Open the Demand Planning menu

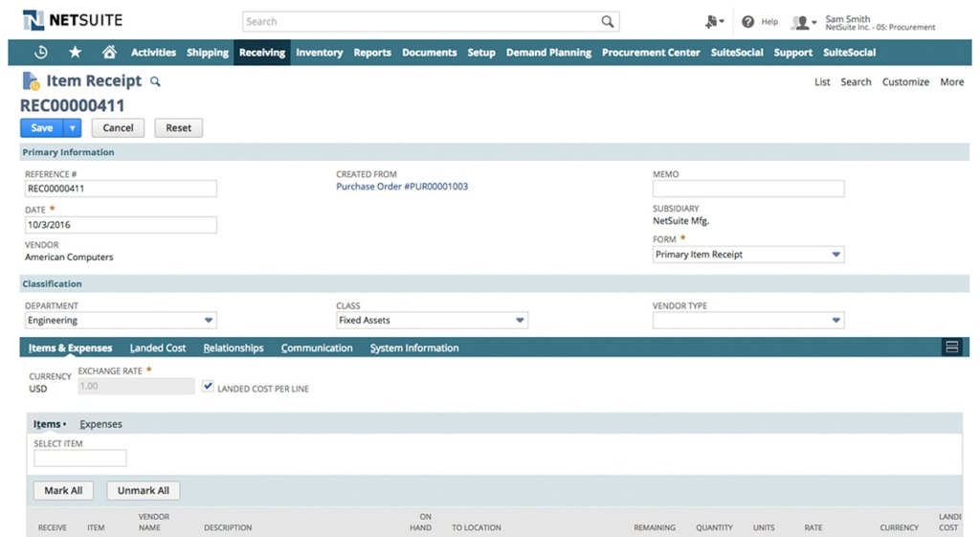pos(548,53)
